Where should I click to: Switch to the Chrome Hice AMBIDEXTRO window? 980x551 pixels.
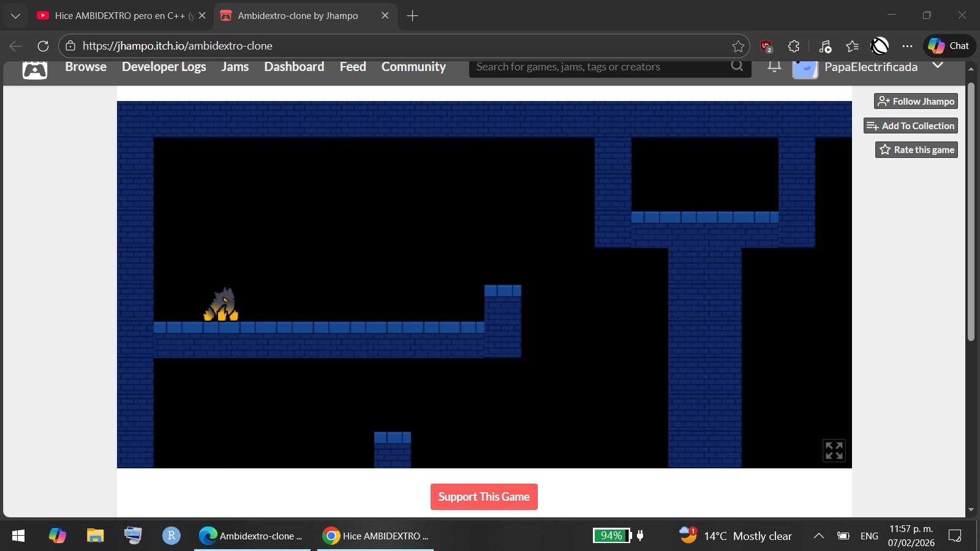(375, 536)
